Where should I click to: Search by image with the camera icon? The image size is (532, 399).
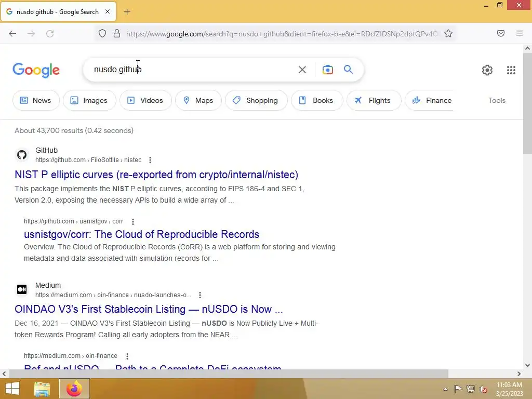pos(327,70)
